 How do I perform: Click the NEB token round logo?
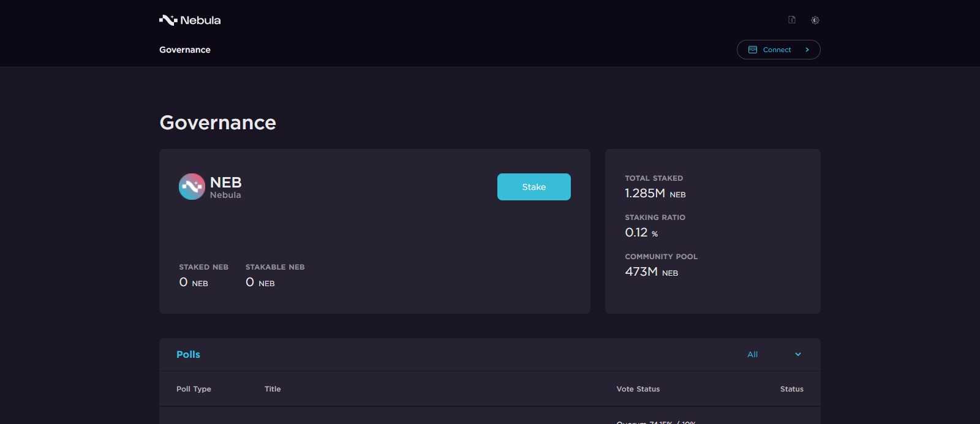[192, 187]
